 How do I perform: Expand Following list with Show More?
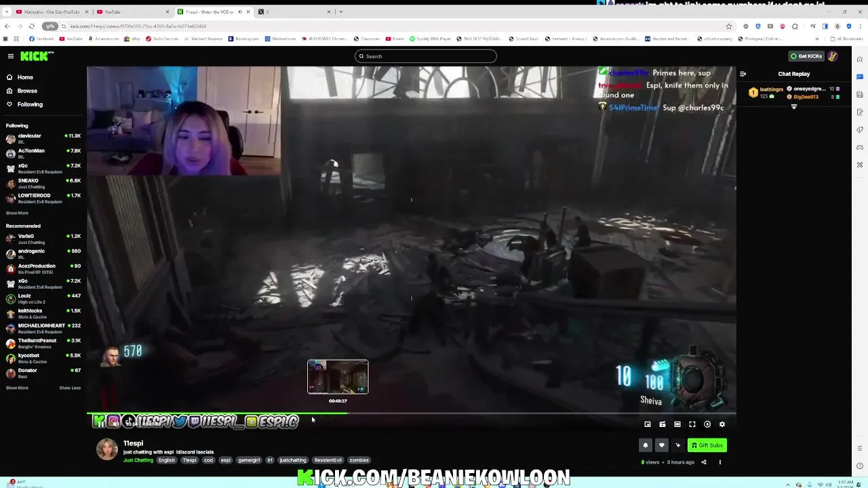point(17,213)
